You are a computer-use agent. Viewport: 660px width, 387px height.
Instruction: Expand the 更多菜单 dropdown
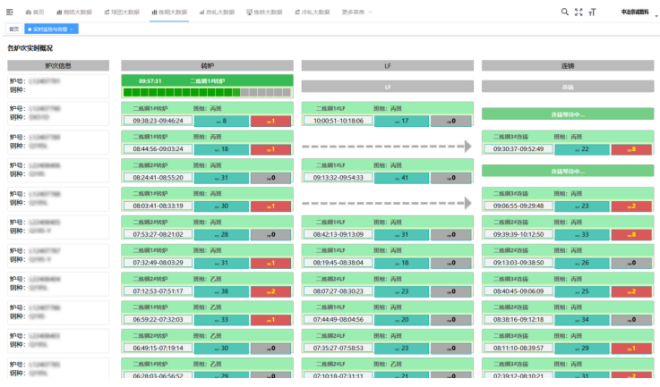tap(357, 12)
